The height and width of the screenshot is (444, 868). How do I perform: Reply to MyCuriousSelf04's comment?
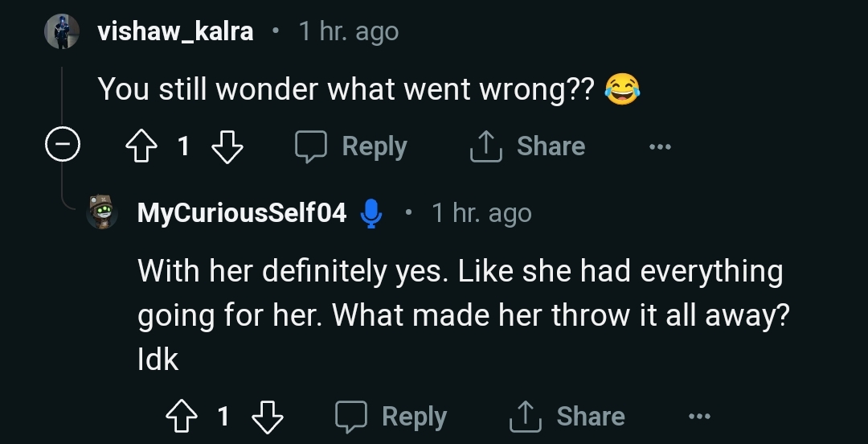point(391,417)
